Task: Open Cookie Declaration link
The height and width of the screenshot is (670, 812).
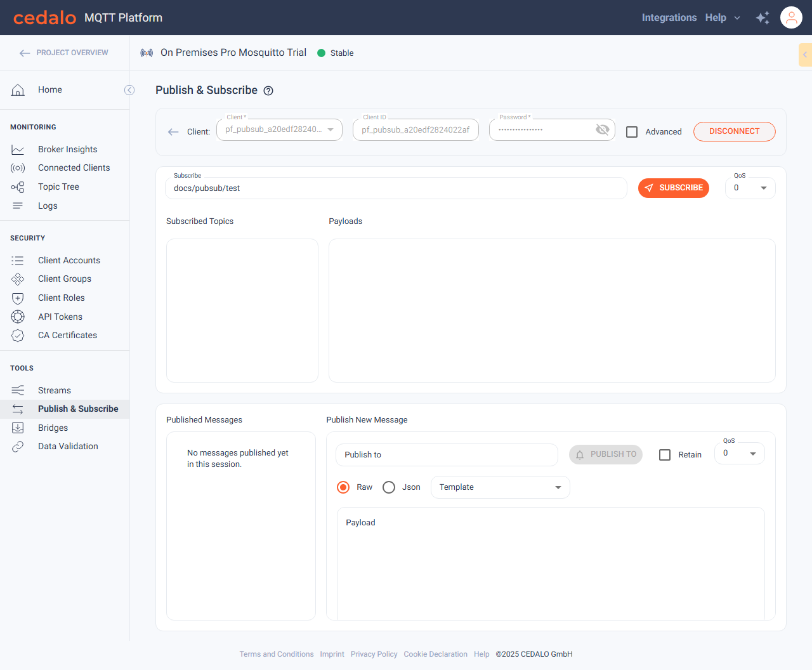Action: [436, 654]
